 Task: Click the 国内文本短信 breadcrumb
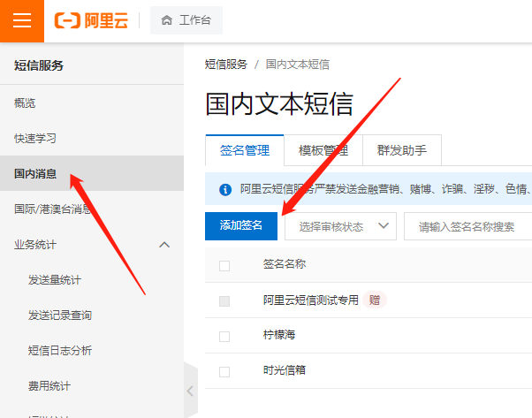298,65
